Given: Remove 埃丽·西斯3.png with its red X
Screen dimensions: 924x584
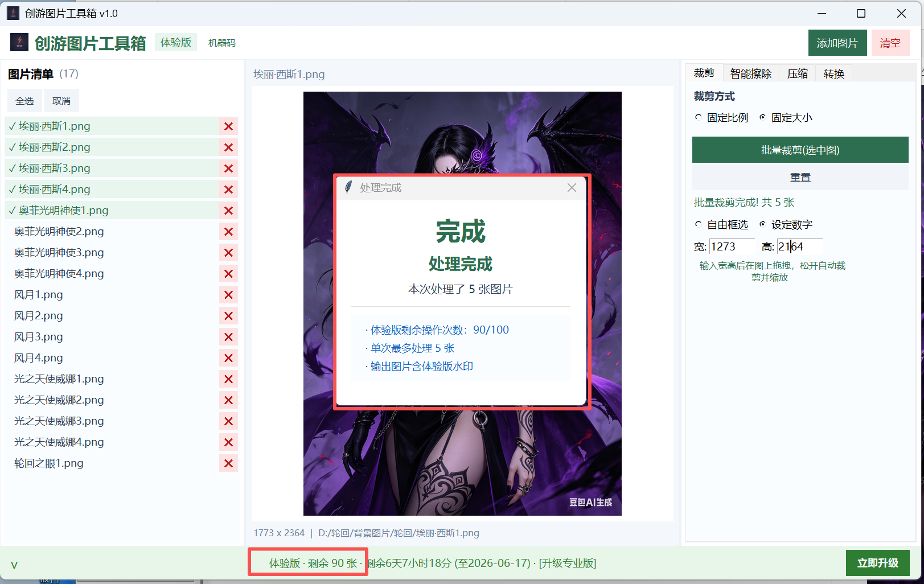Looking at the screenshot, I should [228, 168].
